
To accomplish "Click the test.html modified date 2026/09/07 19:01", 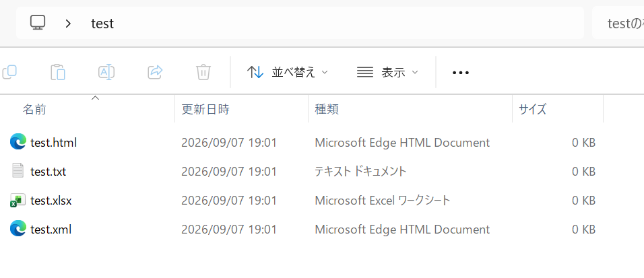I will (x=229, y=143).
